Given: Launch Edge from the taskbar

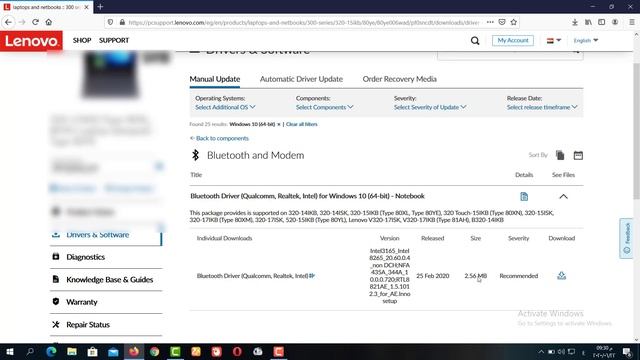Looking at the screenshot, I should tap(51, 351).
